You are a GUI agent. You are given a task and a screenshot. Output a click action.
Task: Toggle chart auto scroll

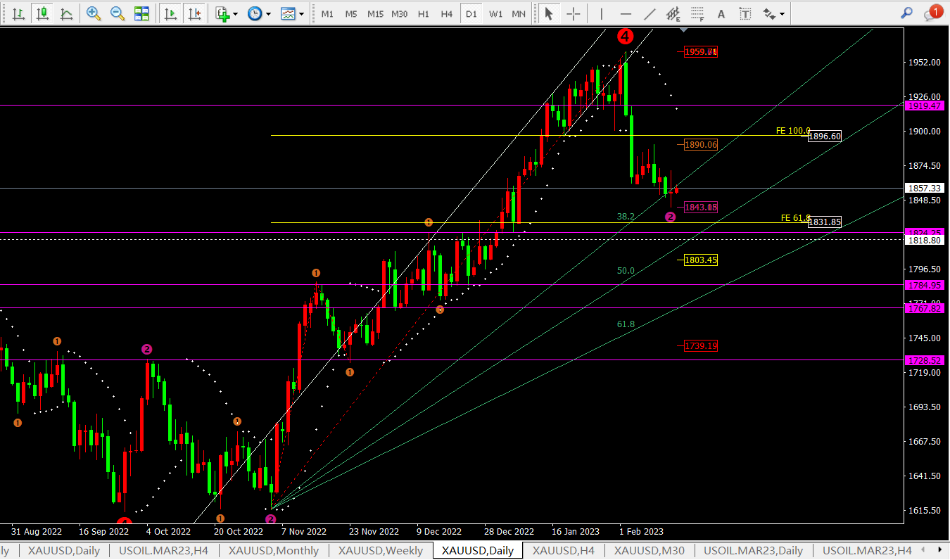point(170,13)
